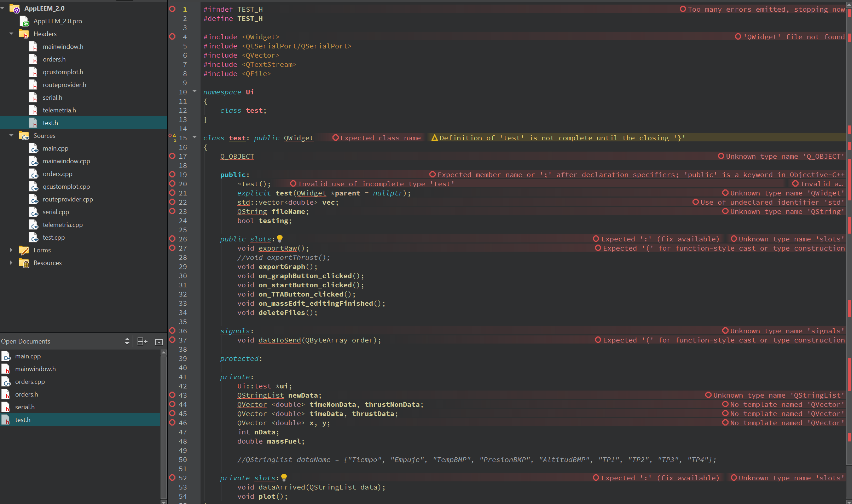The height and width of the screenshot is (504, 852).
Task: Click the AppLEEM_2.0 project icon
Action: [x=15, y=8]
